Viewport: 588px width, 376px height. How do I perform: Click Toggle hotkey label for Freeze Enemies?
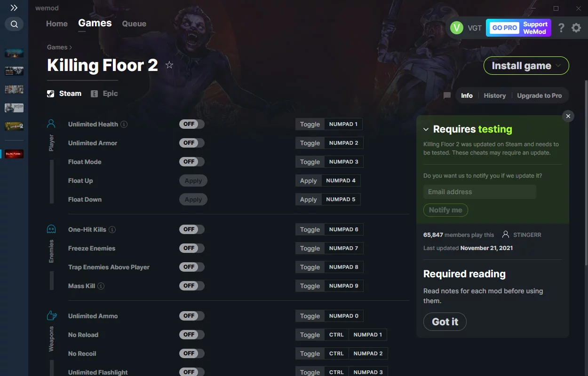pos(310,248)
